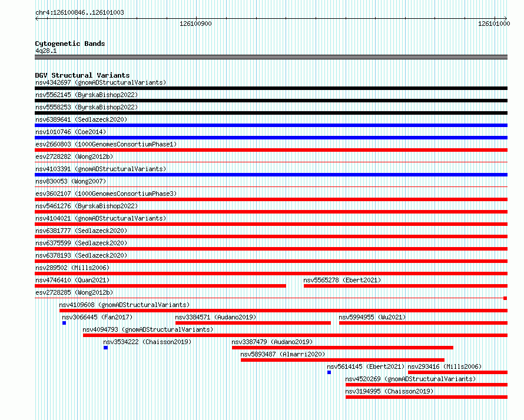Click the 4q28.1 band label

coord(46,51)
